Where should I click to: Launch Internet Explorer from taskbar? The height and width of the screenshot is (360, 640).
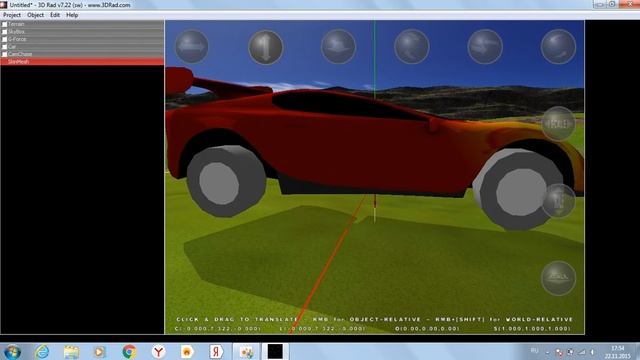coord(42,351)
